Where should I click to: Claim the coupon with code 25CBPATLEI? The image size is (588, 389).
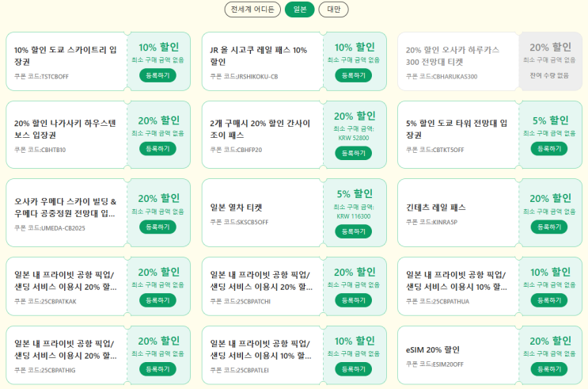[x=353, y=369]
